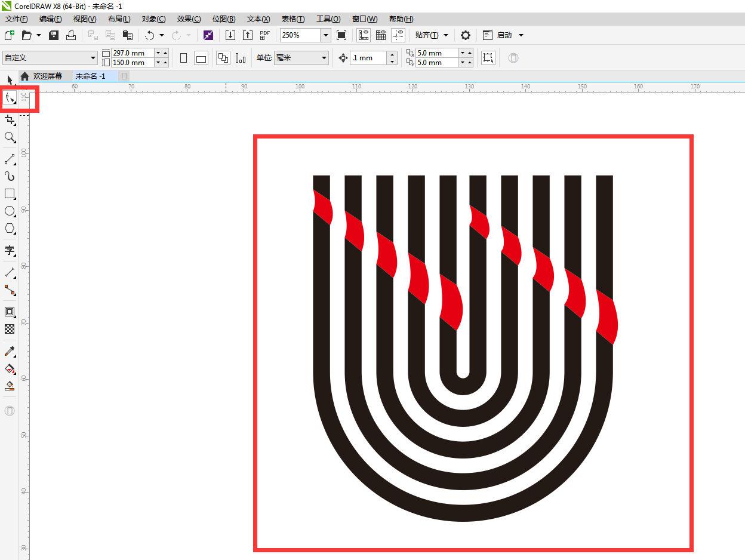Viewport: 745px width, 560px height.
Task: Select the Polygon tool
Action: pyautogui.click(x=10, y=228)
